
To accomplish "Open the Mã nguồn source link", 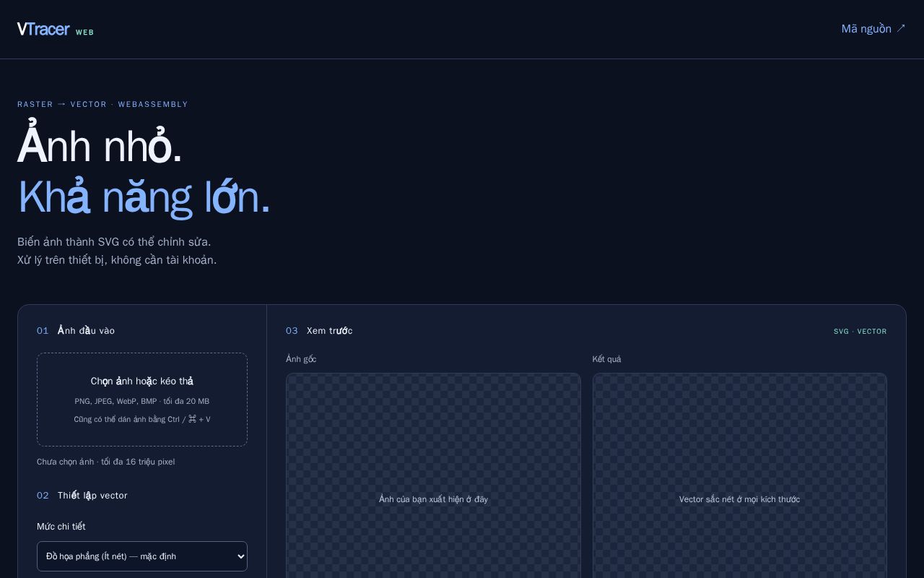I will 873,29.
